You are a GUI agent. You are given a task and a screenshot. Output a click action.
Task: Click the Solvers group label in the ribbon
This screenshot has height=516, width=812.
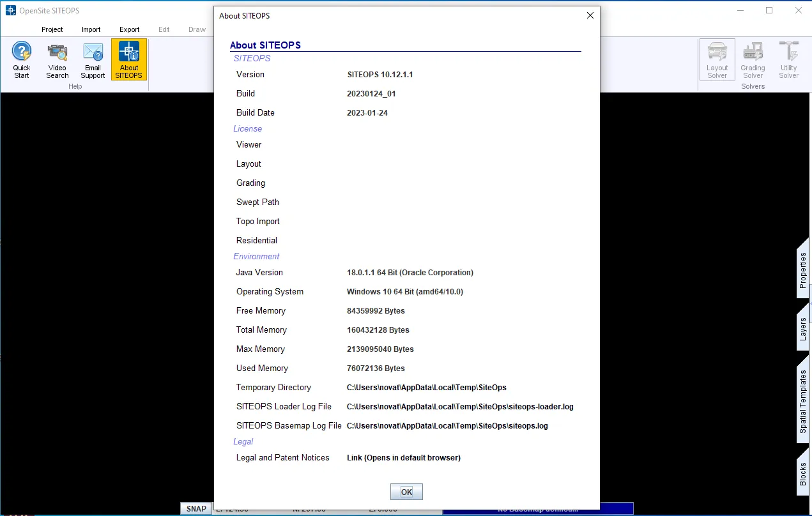(753, 86)
